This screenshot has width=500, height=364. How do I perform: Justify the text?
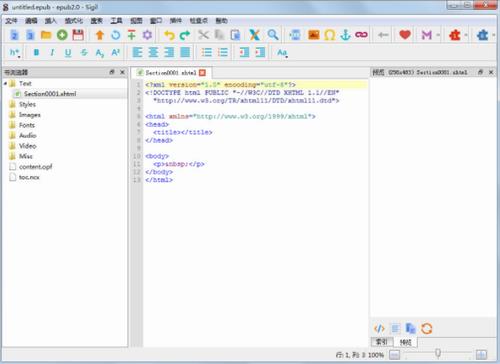click(185, 52)
